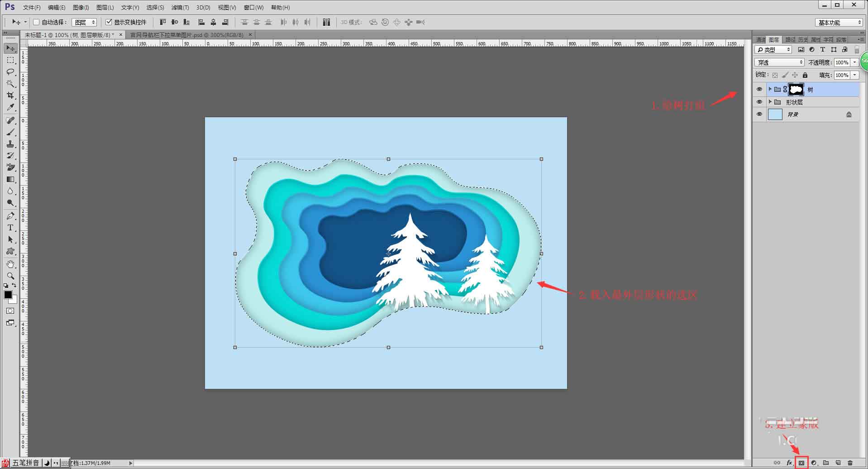Click the Create New Group folder icon
This screenshot has height=469, width=868.
826,463
